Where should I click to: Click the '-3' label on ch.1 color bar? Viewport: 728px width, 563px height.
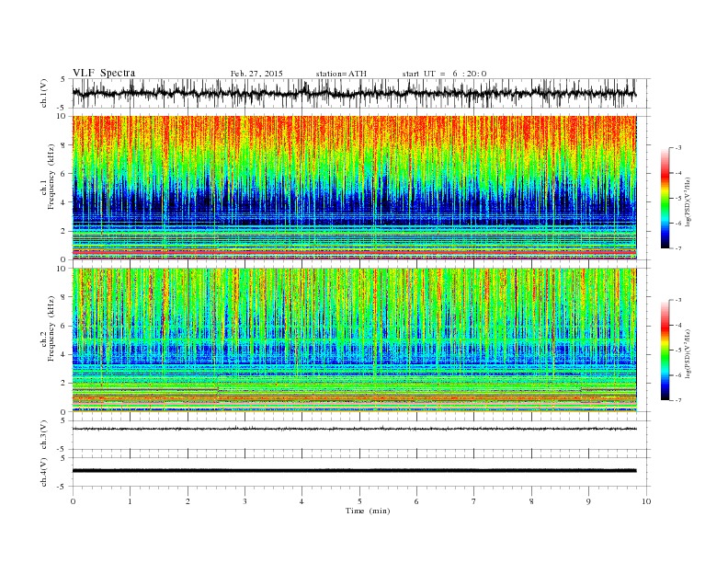point(677,148)
